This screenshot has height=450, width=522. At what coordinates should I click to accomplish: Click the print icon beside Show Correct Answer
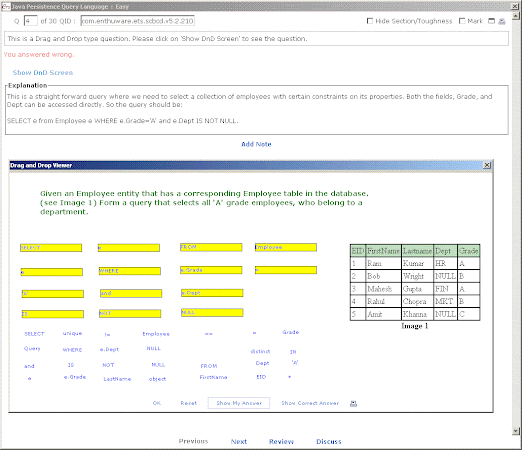tap(353, 403)
